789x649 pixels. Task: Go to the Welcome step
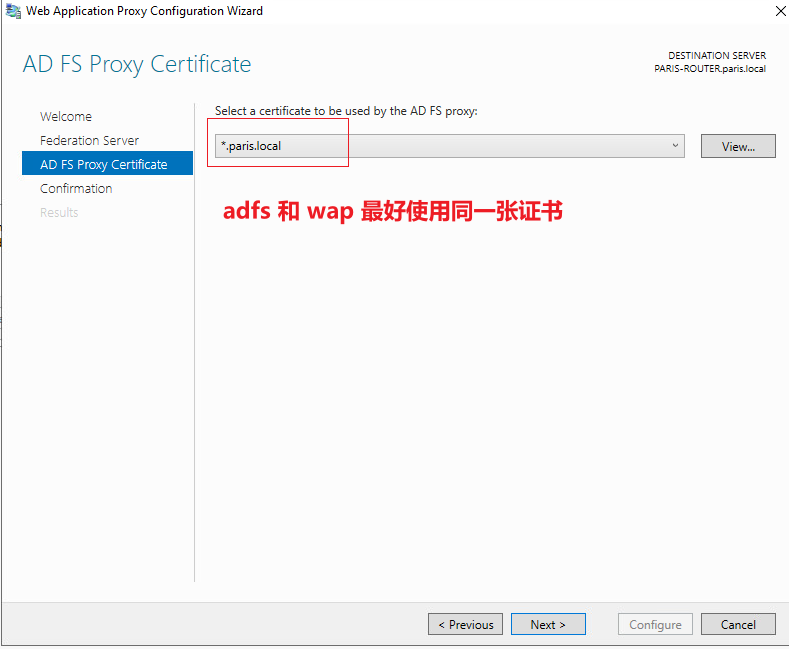point(66,117)
